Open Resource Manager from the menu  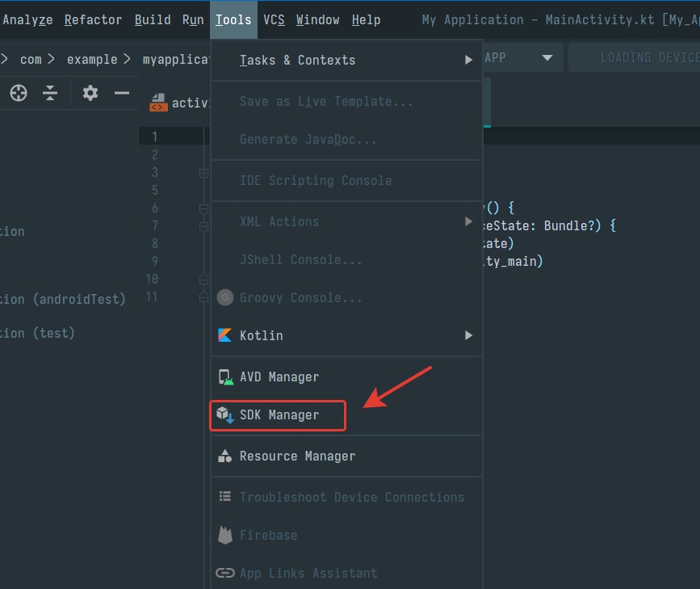(x=347, y=456)
